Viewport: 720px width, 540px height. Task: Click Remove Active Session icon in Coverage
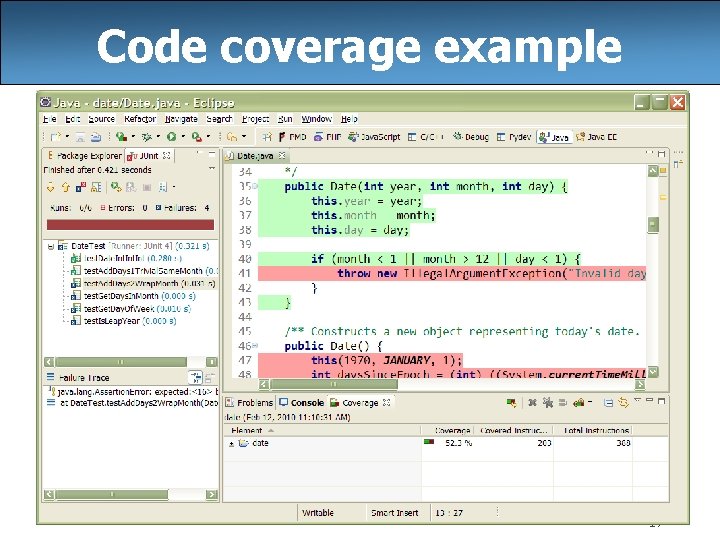532,403
